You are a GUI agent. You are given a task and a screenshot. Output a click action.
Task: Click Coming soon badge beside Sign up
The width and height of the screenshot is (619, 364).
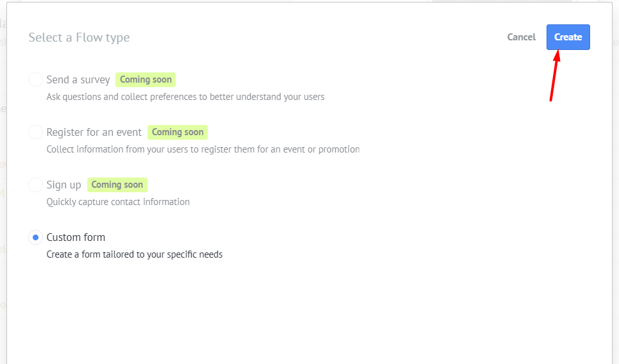tap(117, 185)
